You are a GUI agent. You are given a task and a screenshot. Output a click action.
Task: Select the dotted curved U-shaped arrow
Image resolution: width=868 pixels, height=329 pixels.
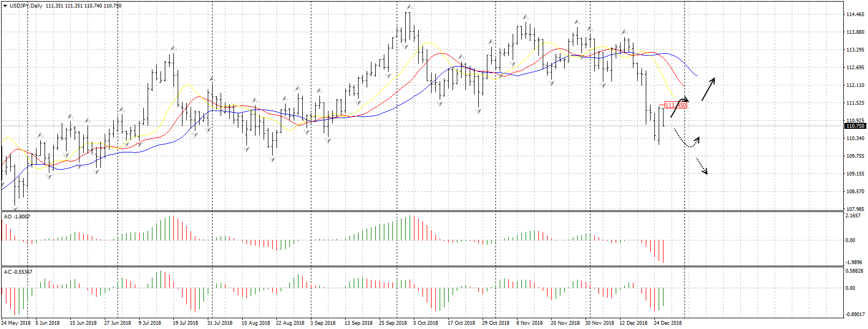[687, 141]
